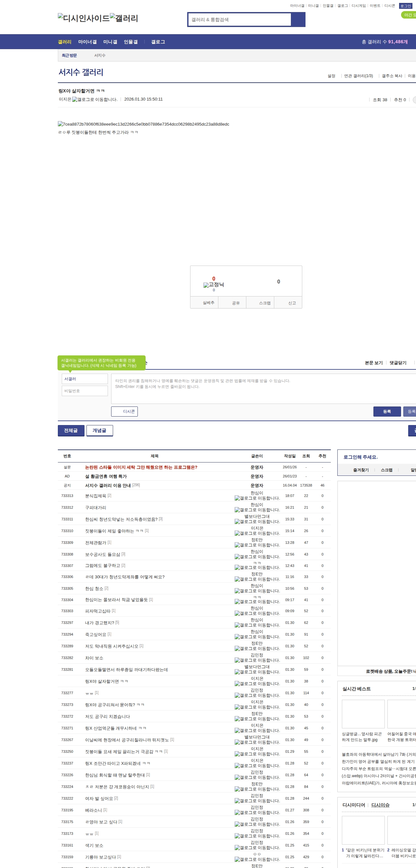
Task: Submit the comment with the 등록 button
Action: click(x=387, y=411)
